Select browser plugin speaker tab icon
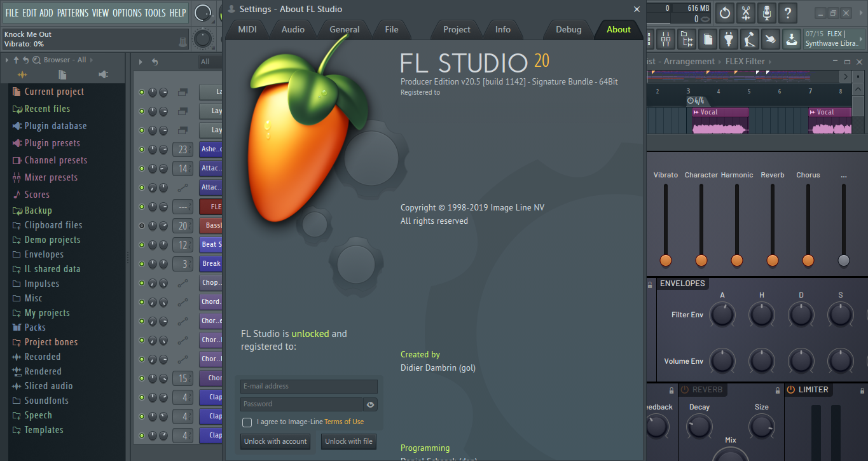 point(103,75)
